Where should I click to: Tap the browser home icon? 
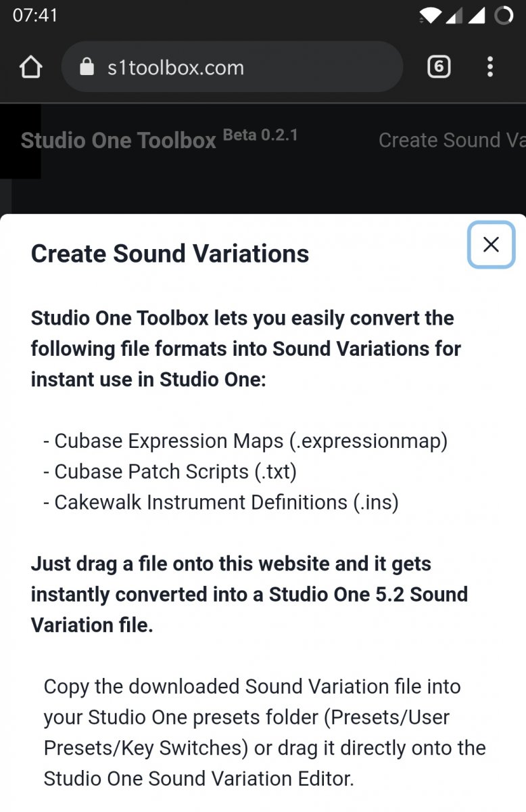(30, 67)
